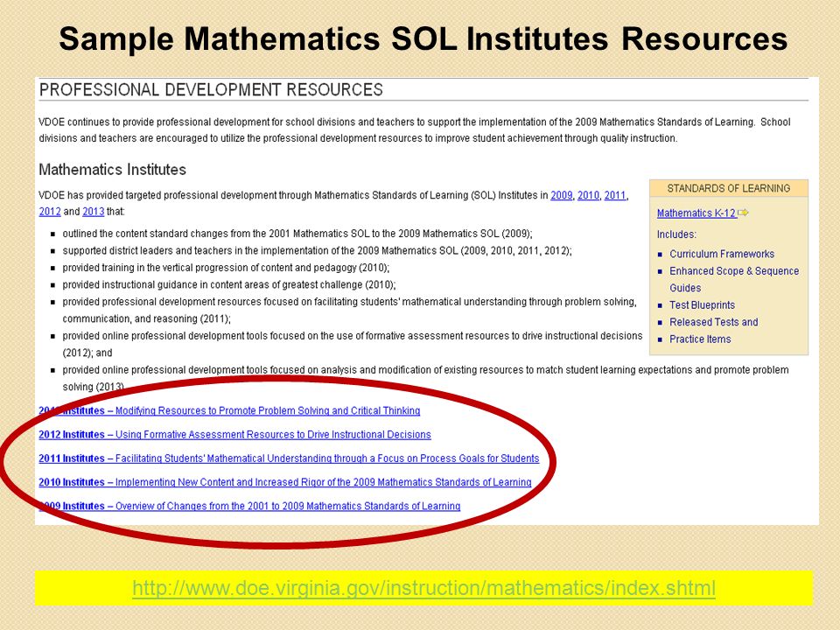The width and height of the screenshot is (840, 630).
Task: Visit the doe.virginia.gov mathematics URL
Action: point(423,588)
